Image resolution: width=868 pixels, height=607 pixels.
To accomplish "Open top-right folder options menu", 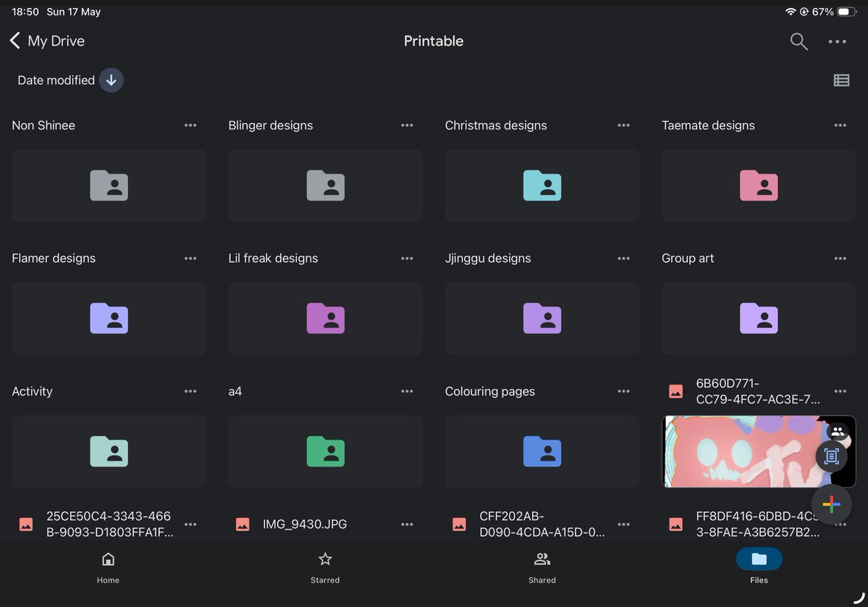I will 837,41.
